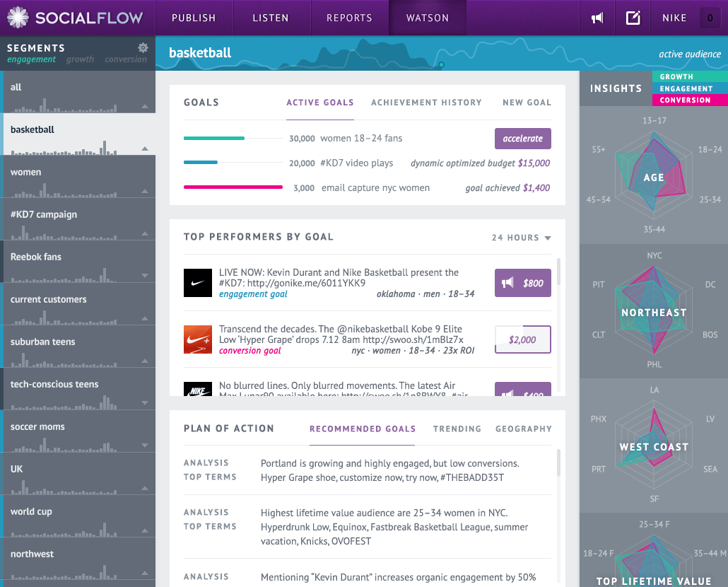Screen dimensions: 728x587
Task: Expand the basketball segment arrow
Action: point(145,149)
